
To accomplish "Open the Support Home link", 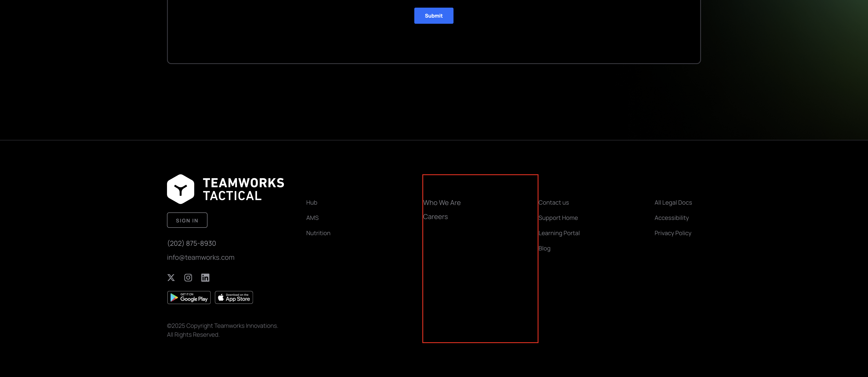I will (558, 218).
